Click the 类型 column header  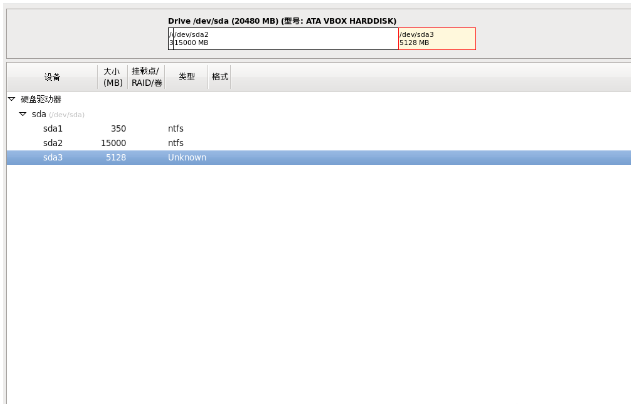tap(186, 77)
